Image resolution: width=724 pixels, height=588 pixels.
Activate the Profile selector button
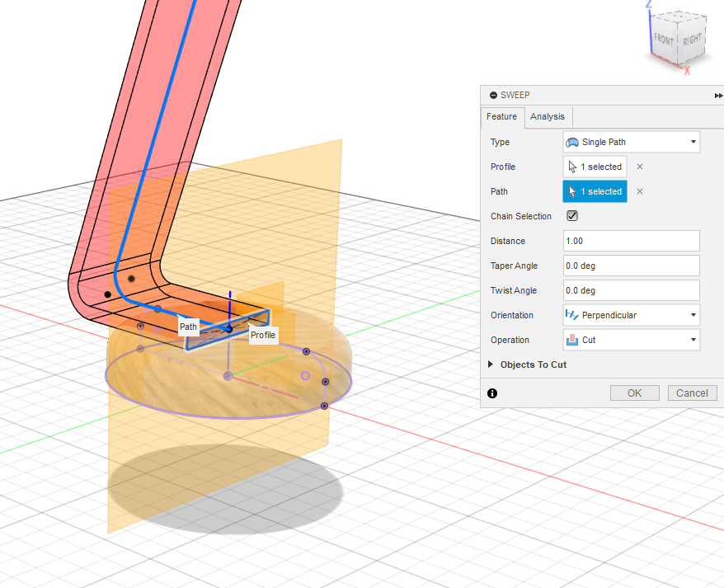click(x=595, y=167)
